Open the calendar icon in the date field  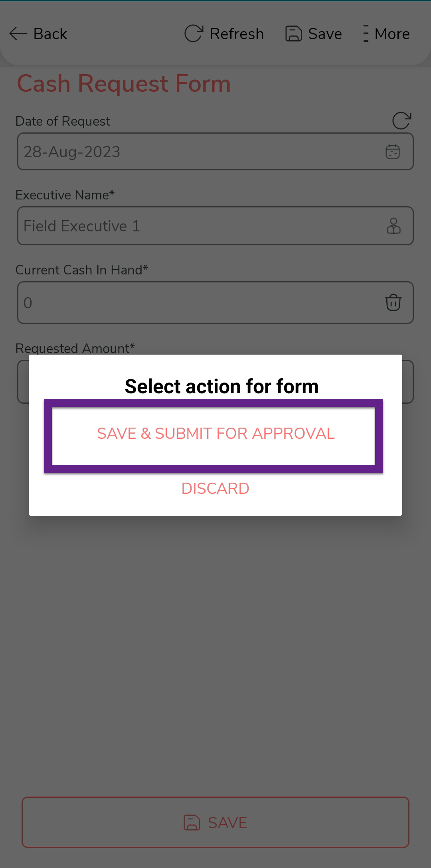(x=393, y=152)
